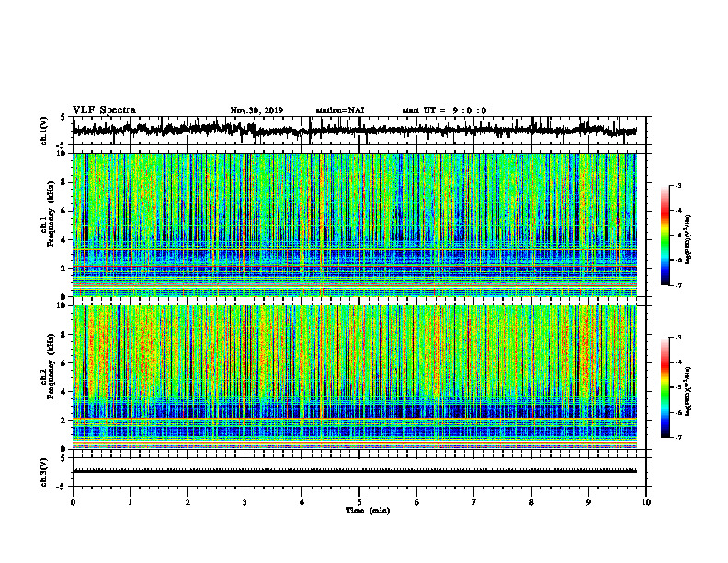The image size is (728, 563).
Task: Click the "8" kHz tick on ch.2 spectrogram axis
Action: [63, 335]
